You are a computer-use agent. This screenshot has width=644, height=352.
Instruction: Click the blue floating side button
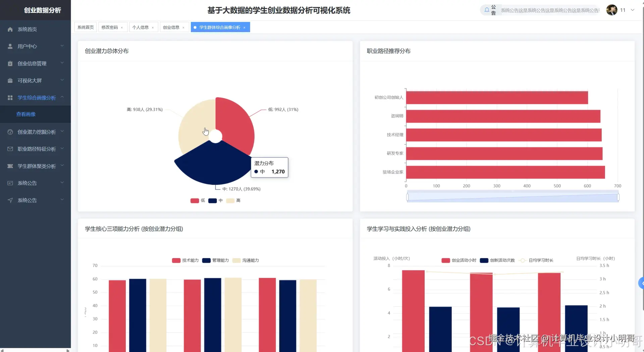[x=641, y=283]
